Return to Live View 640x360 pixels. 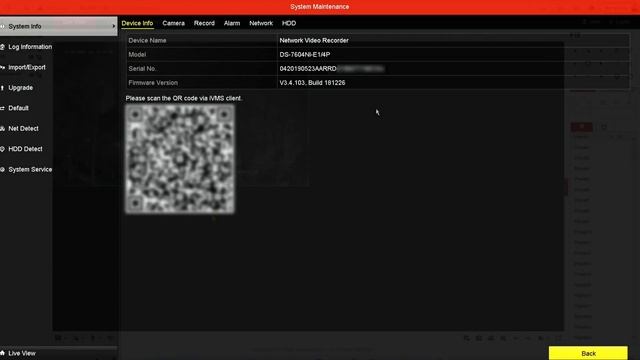point(22,353)
